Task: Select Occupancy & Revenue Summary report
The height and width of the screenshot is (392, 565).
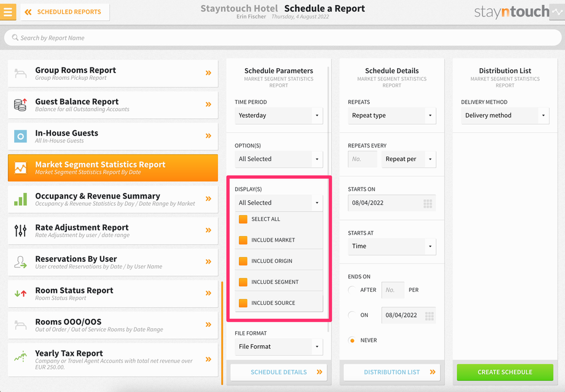Action: coord(113,199)
